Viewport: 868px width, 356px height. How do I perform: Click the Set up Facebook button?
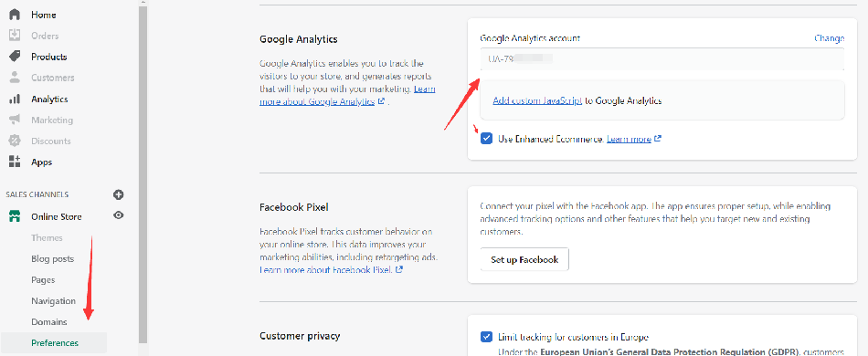(524, 259)
